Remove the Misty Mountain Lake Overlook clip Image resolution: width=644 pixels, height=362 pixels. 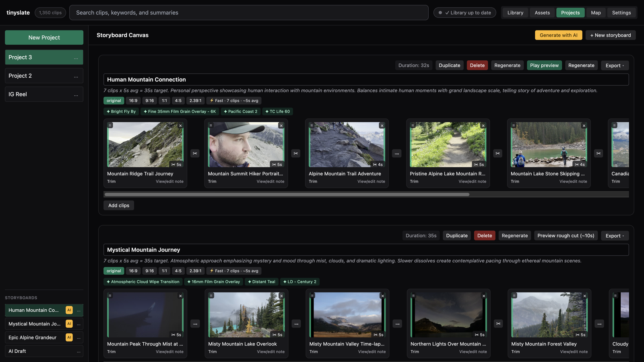[x=282, y=296]
